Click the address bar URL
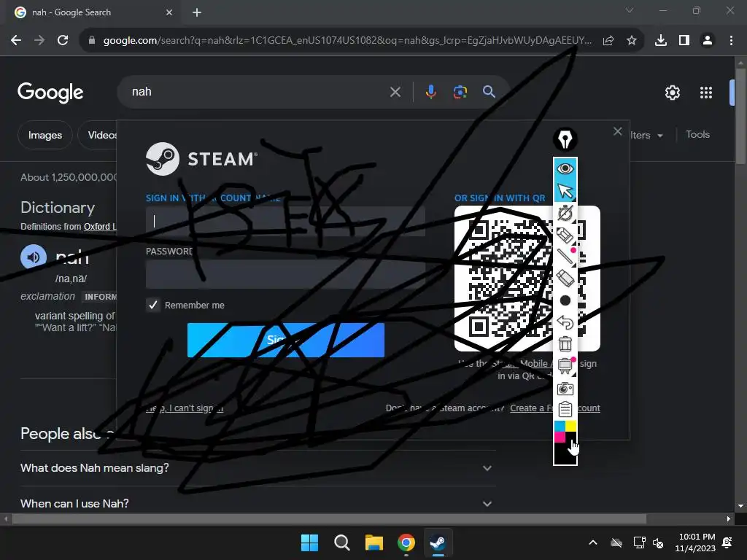The width and height of the screenshot is (747, 560). coord(347,41)
